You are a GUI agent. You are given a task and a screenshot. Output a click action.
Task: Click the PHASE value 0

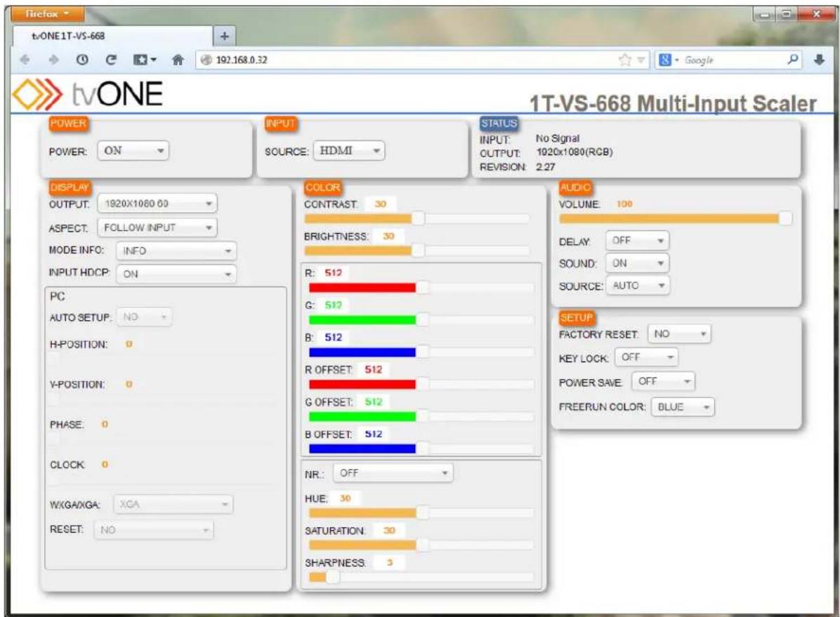tap(105, 424)
